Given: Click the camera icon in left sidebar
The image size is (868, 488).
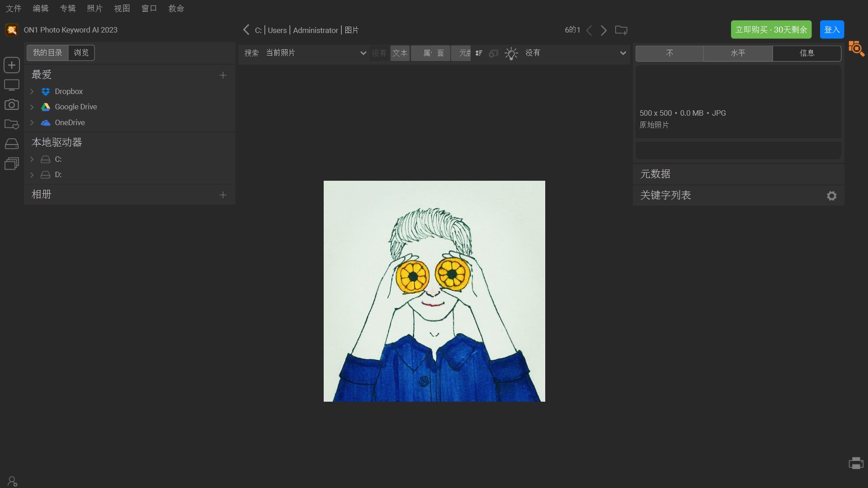Looking at the screenshot, I should pyautogui.click(x=12, y=104).
